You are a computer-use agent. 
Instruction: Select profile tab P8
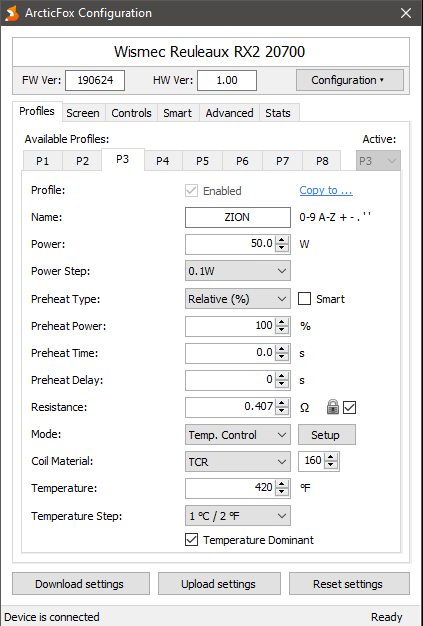[322, 161]
